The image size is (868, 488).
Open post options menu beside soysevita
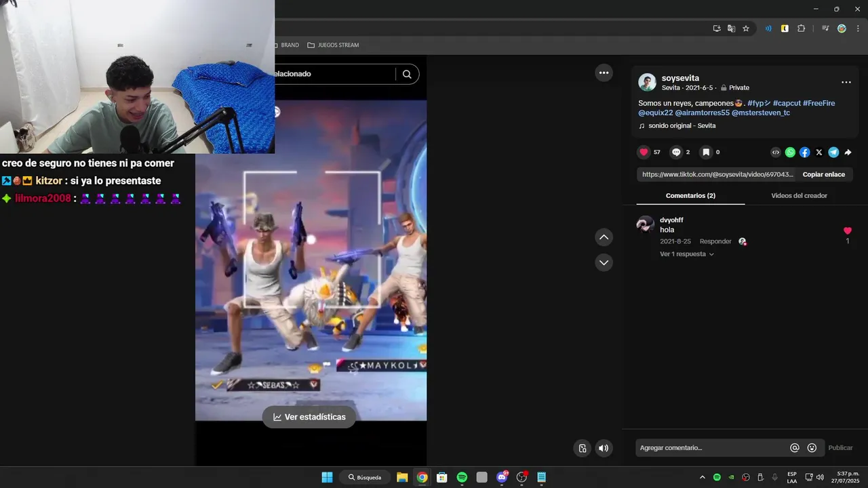pos(846,82)
